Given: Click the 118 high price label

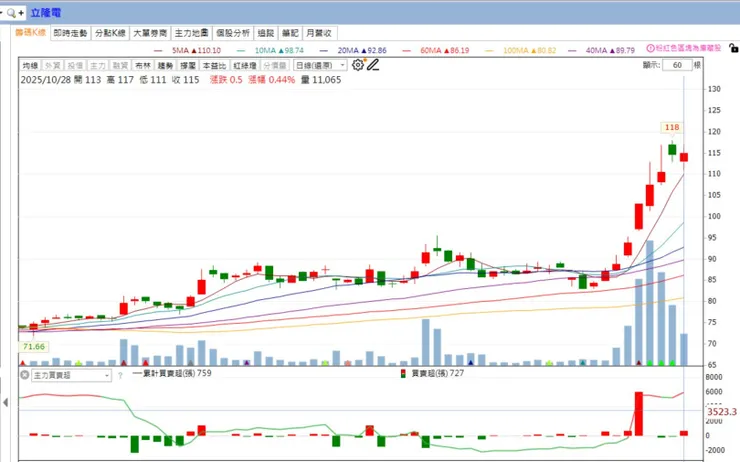Looking at the screenshot, I should click(672, 127).
